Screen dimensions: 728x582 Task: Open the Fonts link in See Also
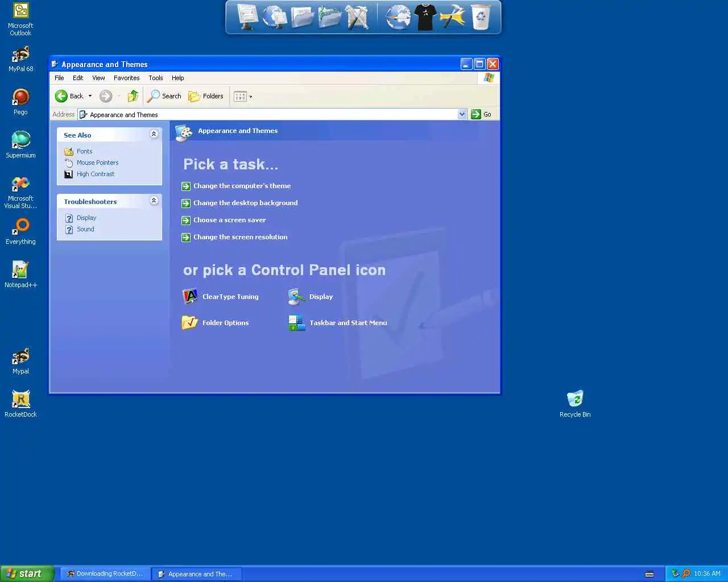[84, 151]
